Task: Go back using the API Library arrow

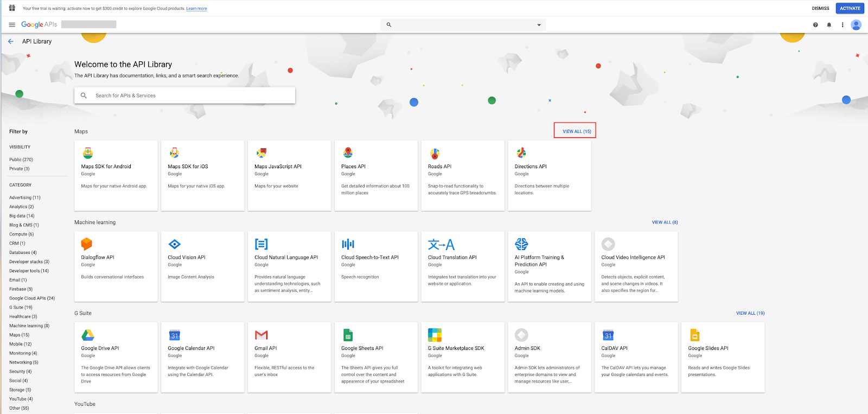Action: 11,41
